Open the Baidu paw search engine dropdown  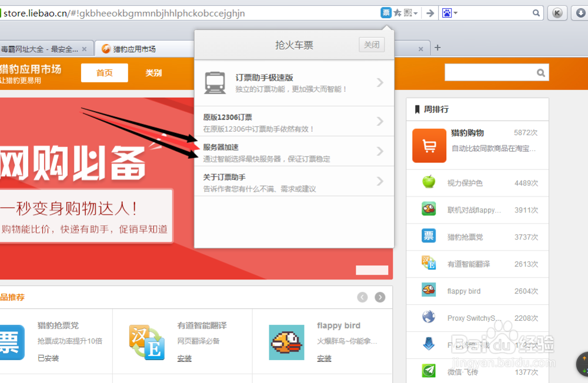click(450, 13)
